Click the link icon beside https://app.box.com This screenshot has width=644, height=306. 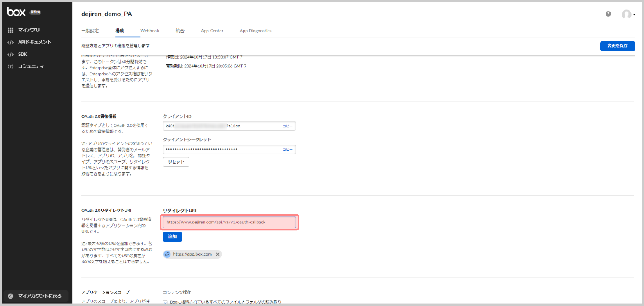coord(167,254)
